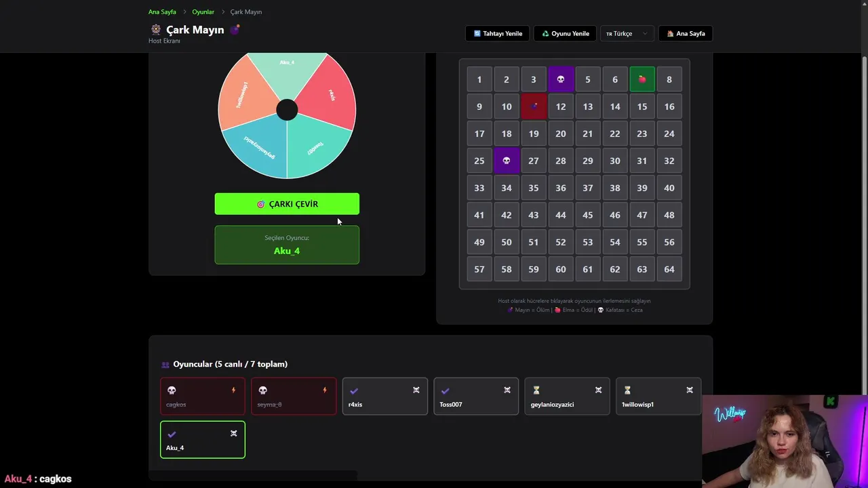
Task: Select board cell 64
Action: point(669,269)
